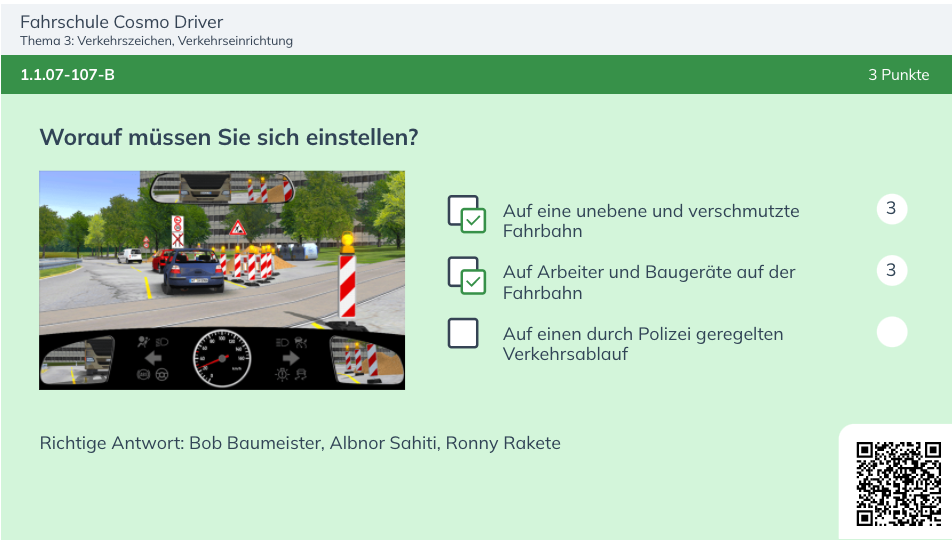Screen dimensions: 952x541
Task: Click answer text 'Auf einen durch Polizei geregelten Verkehrsablauf'
Action: tap(643, 344)
